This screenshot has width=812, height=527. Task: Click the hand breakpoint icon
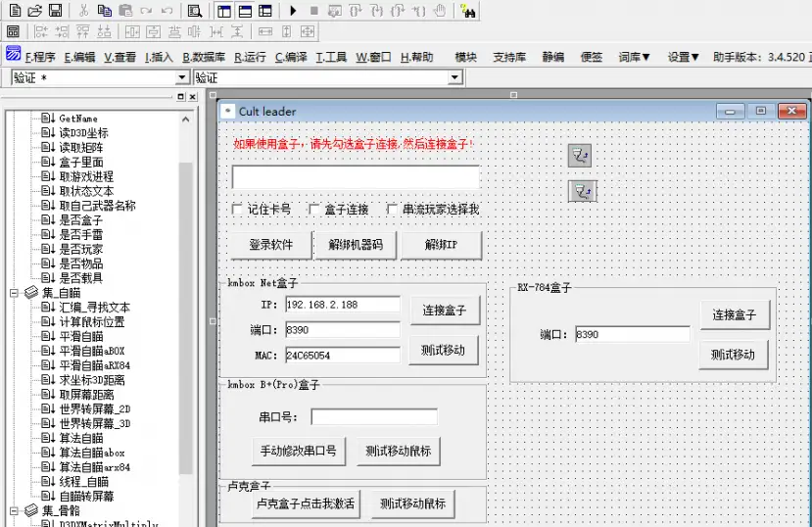(440, 11)
